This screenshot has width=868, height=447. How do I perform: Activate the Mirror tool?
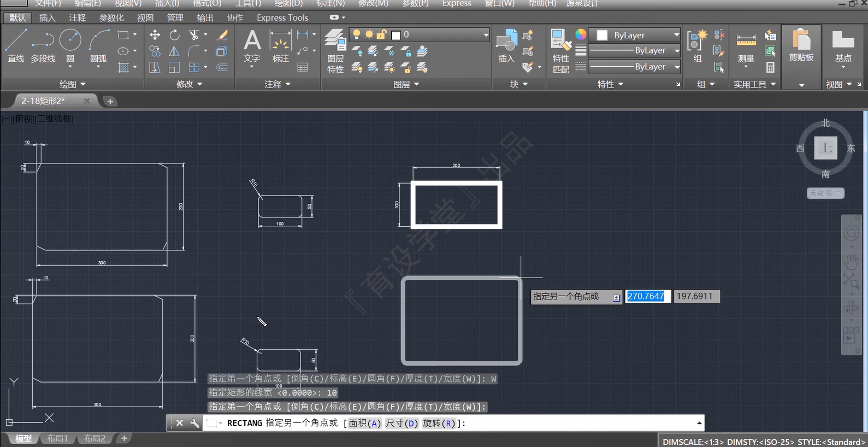(174, 51)
